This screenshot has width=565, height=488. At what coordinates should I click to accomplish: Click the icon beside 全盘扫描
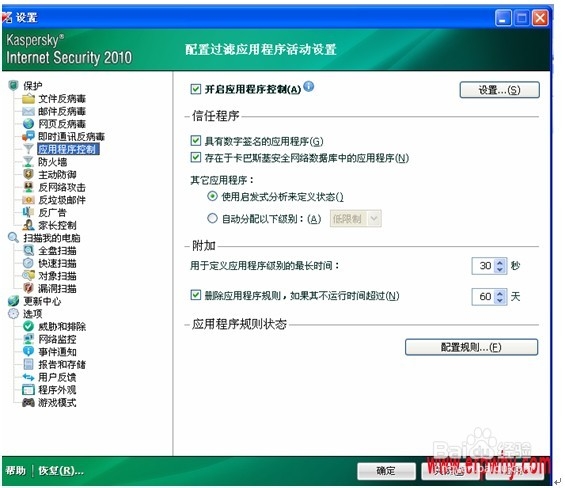pyautogui.click(x=28, y=250)
